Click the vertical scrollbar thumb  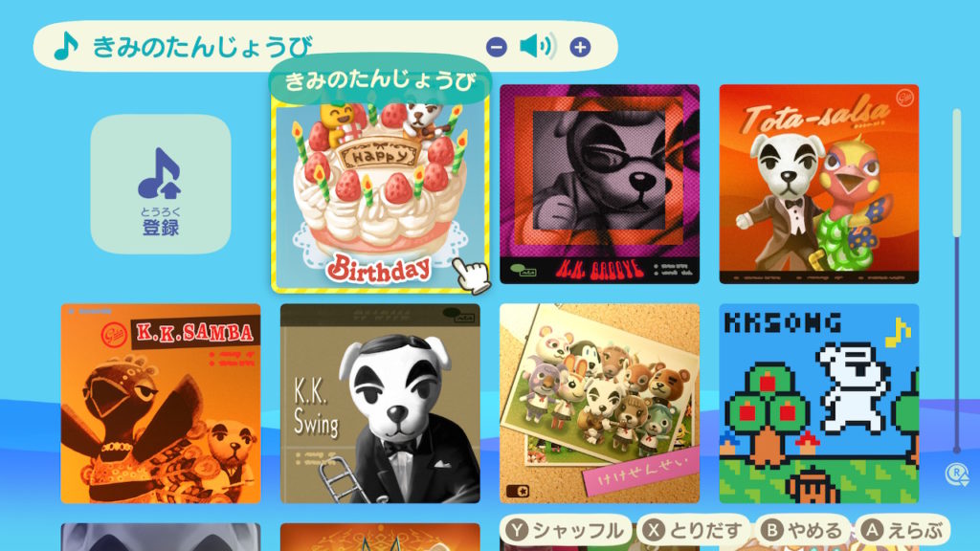[x=956, y=173]
